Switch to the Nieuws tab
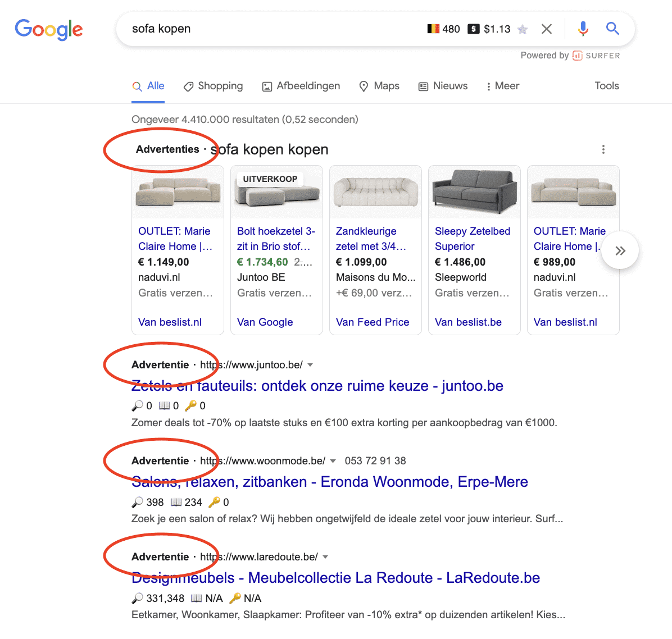Screen dimensions: 672x639 point(443,86)
